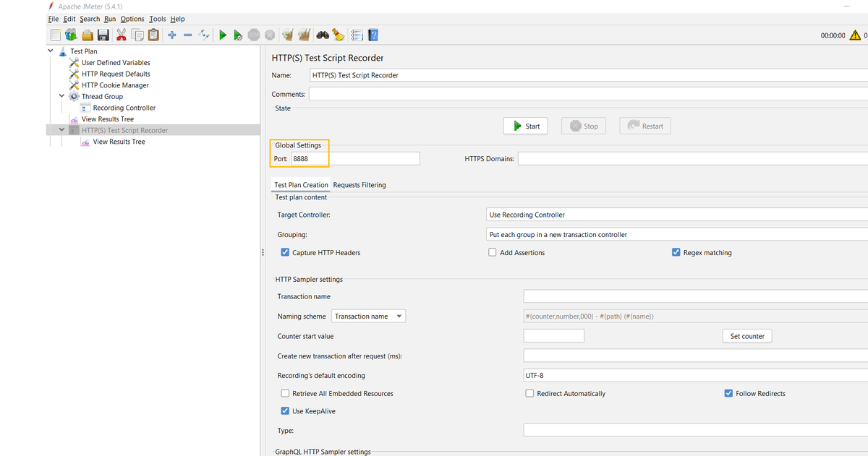The width and height of the screenshot is (868, 456).
Task: Click the Comments input field
Action: click(x=589, y=94)
